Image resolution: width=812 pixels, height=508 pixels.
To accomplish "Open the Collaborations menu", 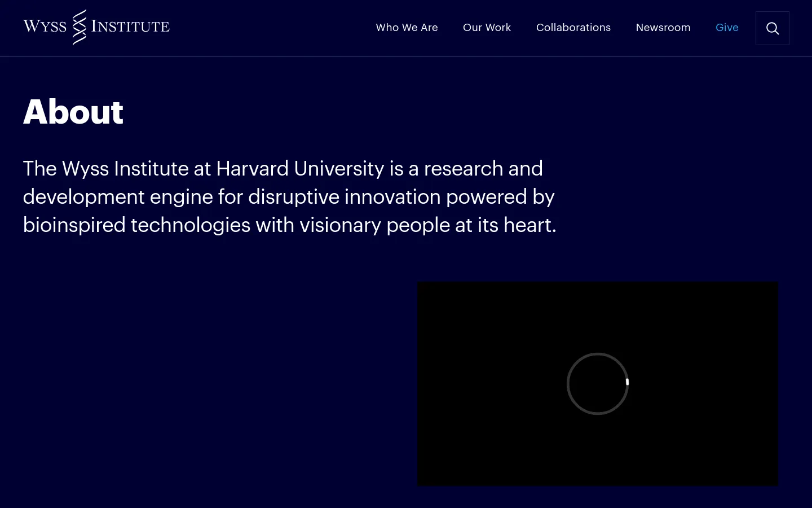I will [x=573, y=28].
